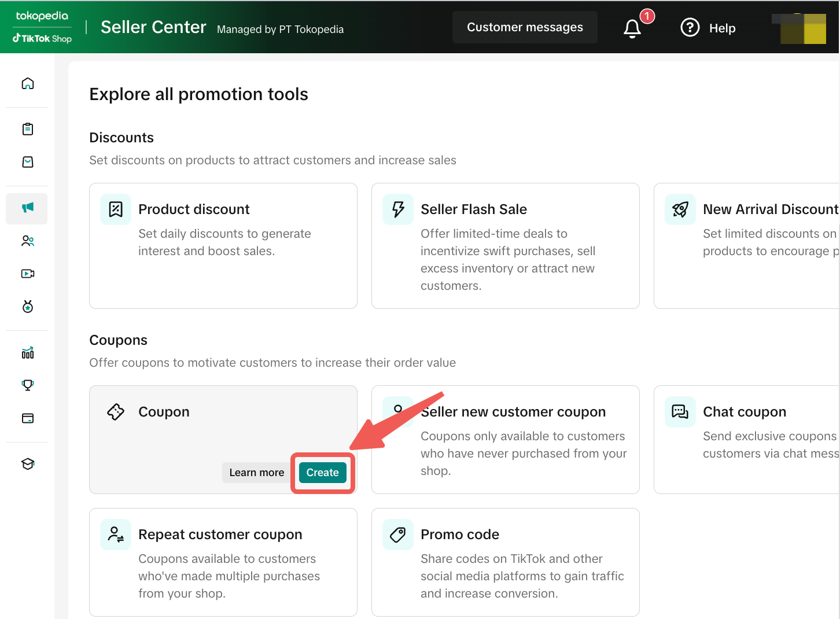The image size is (840, 619).
Task: Select the Seller Flash Sale card
Action: (x=505, y=246)
